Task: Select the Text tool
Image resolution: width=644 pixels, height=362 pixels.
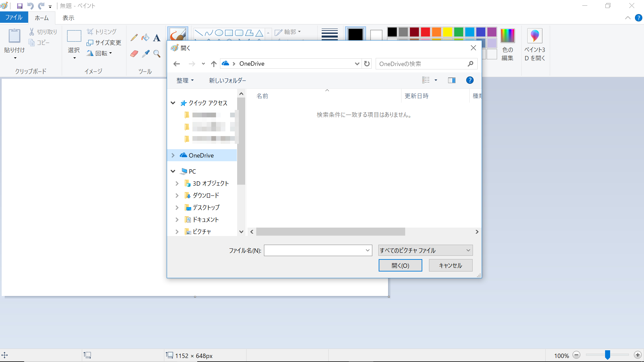Action: (157, 38)
